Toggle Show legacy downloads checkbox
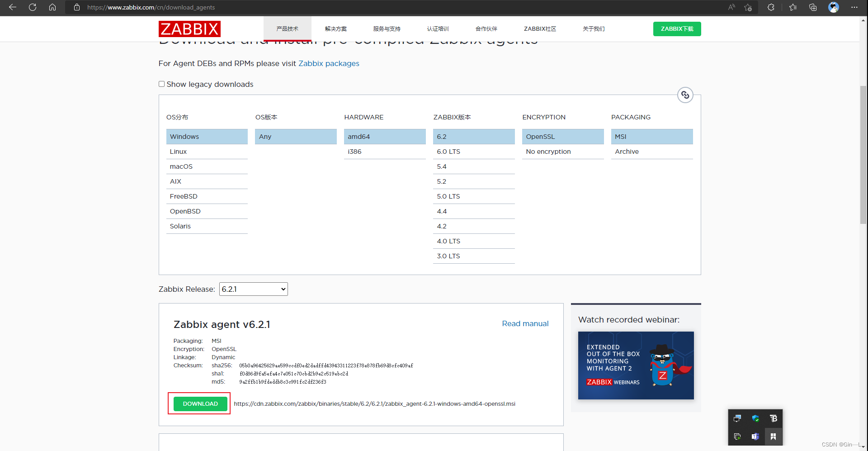 coord(161,84)
